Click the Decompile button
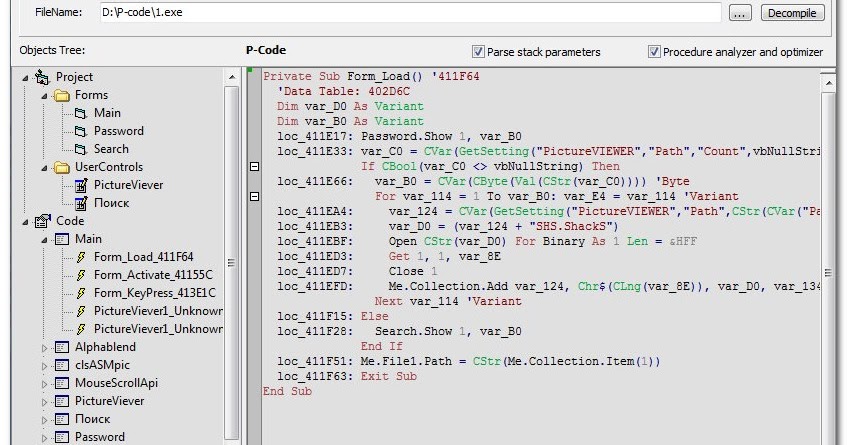The width and height of the screenshot is (847, 445). tap(792, 12)
